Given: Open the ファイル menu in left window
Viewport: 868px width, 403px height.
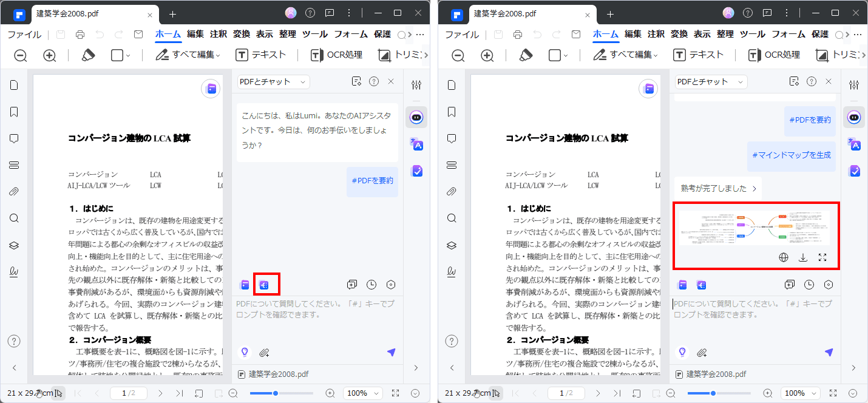Looking at the screenshot, I should click(x=24, y=35).
